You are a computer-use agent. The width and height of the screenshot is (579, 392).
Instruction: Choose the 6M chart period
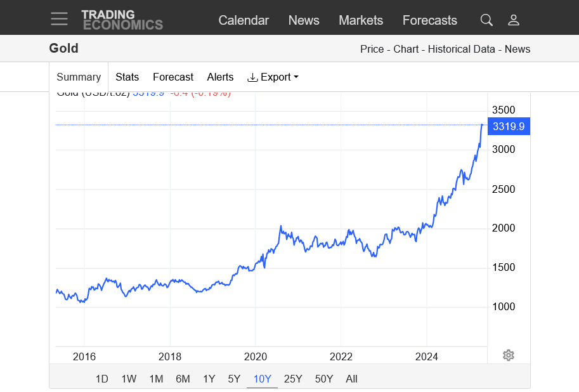coord(183,379)
